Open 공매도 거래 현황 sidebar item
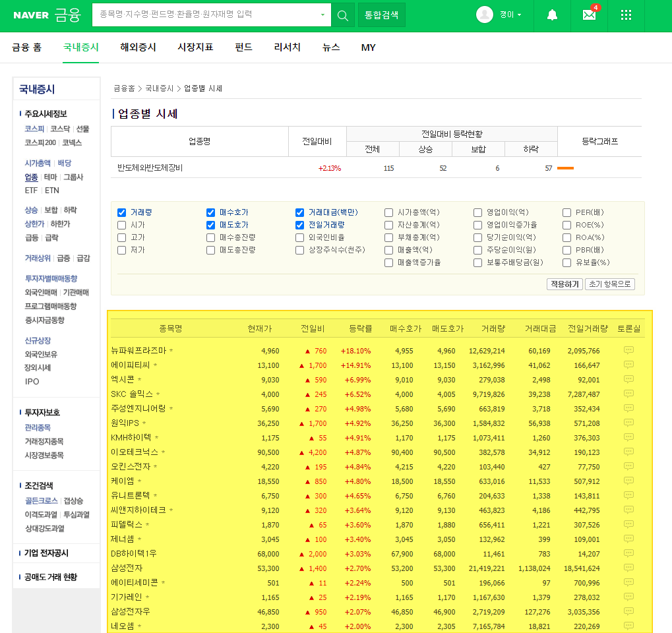The height and width of the screenshot is (633, 672). point(51,578)
